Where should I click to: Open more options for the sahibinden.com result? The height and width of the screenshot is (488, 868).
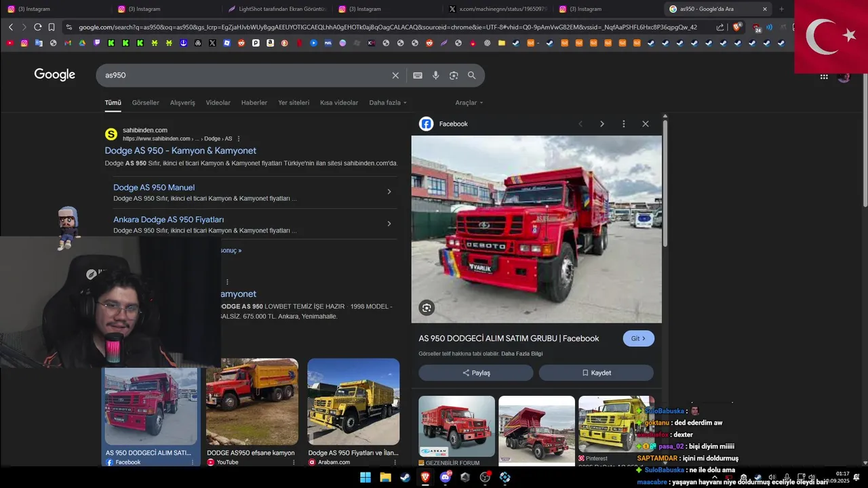click(x=239, y=139)
